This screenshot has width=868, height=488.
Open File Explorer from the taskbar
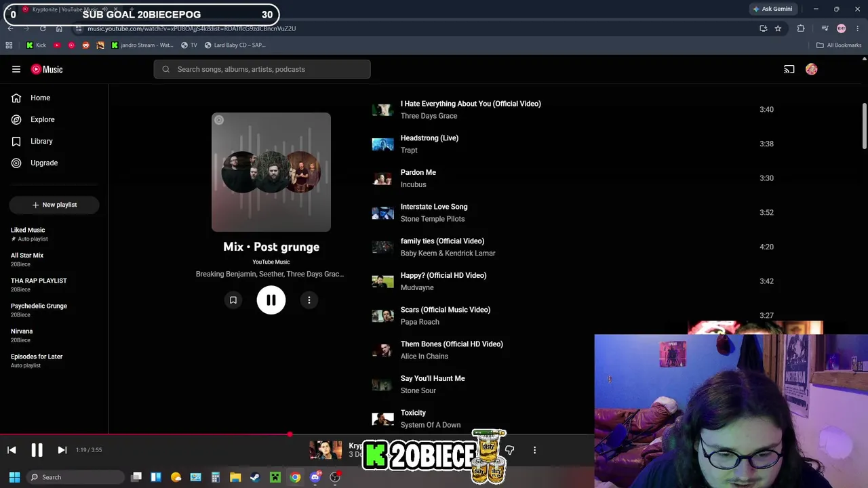coord(235,477)
